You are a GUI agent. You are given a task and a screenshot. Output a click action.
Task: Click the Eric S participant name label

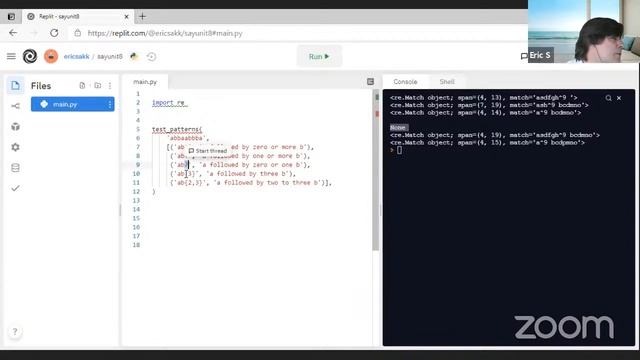click(540, 55)
